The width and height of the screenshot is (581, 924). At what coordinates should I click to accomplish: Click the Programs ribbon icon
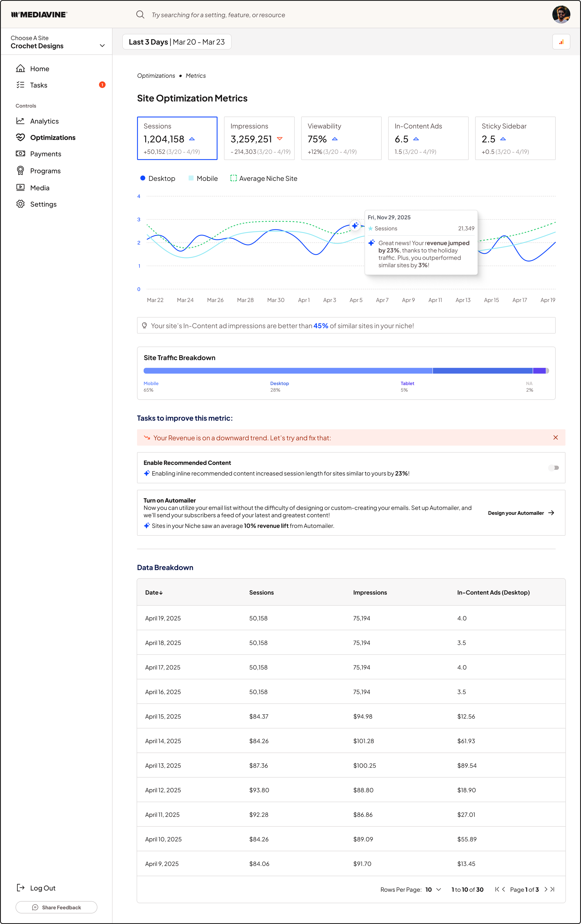pyautogui.click(x=20, y=170)
